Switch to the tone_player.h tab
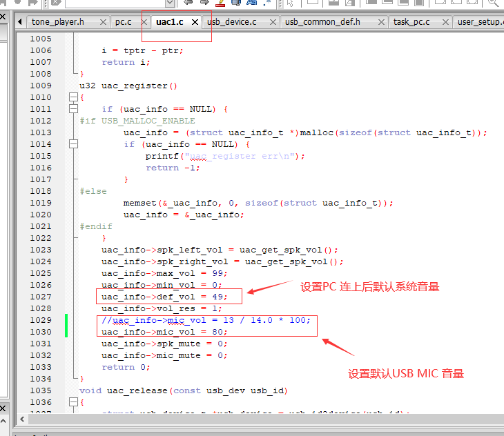This screenshot has height=436, width=504. tap(58, 22)
